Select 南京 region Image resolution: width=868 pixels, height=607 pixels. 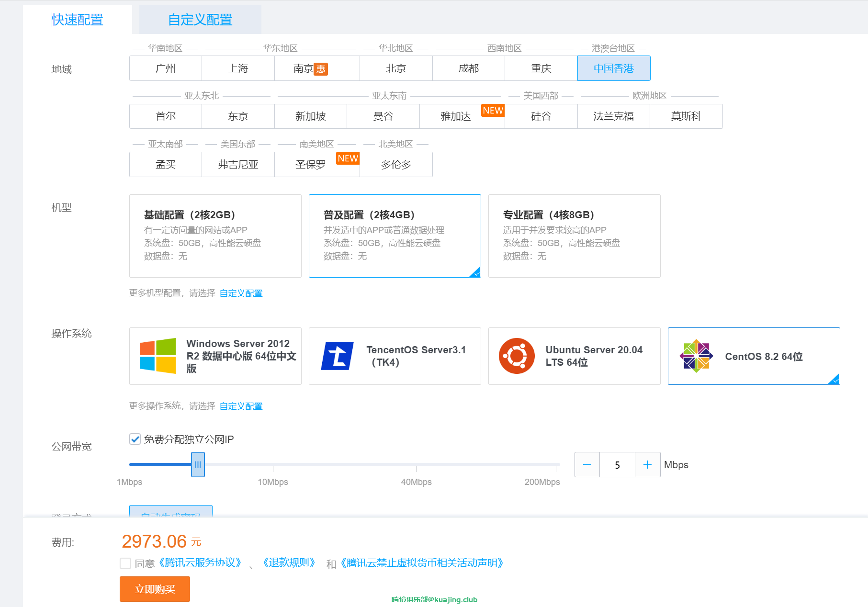pos(317,68)
